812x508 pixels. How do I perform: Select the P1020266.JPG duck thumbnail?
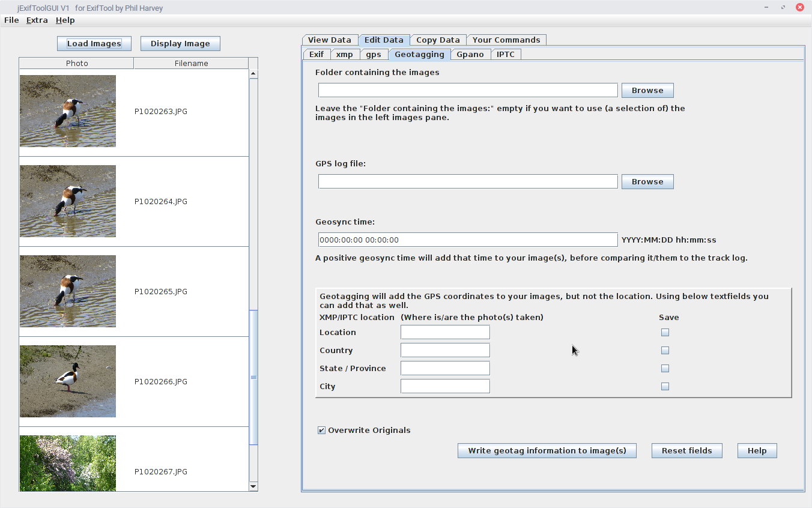(68, 381)
